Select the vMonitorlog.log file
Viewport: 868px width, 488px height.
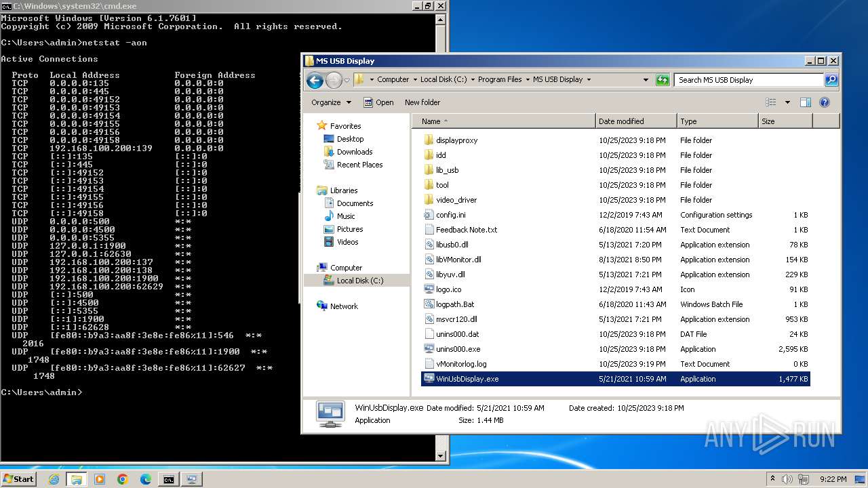[461, 364]
